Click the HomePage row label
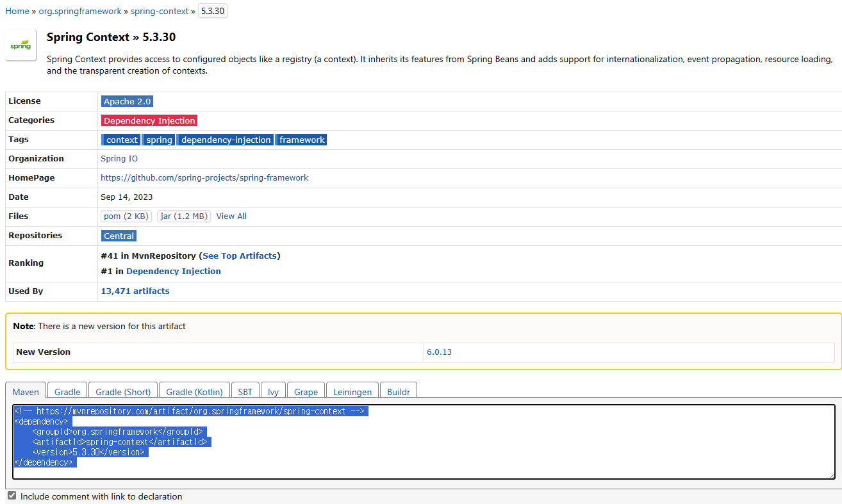842x504 pixels. pos(31,177)
